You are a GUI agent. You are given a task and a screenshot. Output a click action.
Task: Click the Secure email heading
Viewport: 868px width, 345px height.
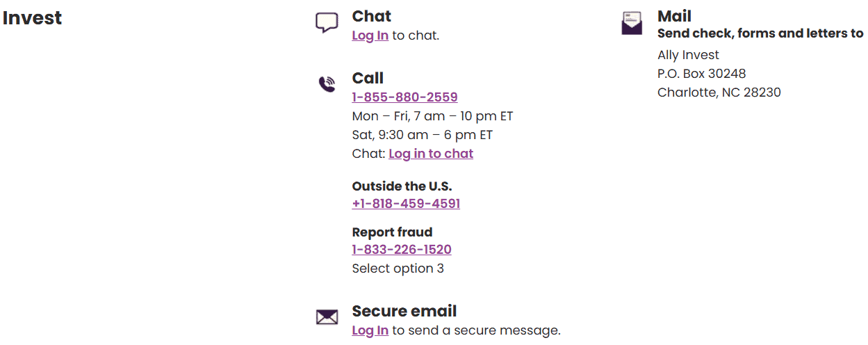click(404, 311)
